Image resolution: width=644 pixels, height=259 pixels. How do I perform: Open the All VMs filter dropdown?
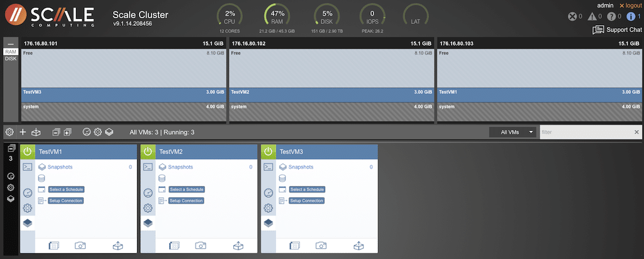tap(513, 132)
